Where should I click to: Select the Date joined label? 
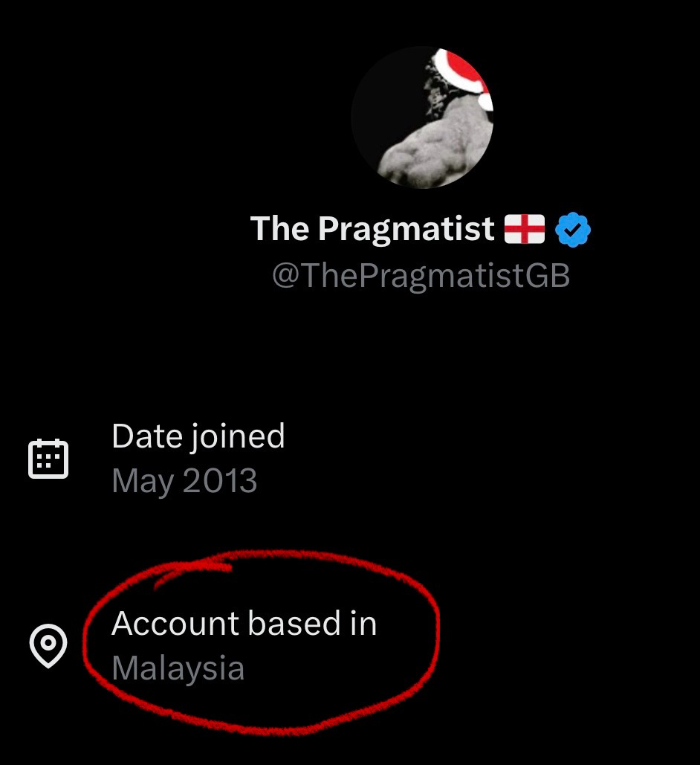pyautogui.click(x=198, y=436)
